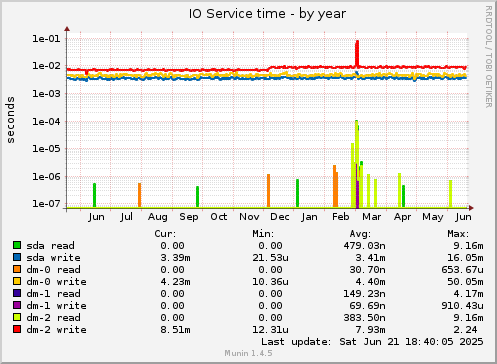Click the green sda read bar in September
Viewport: 497px width, 364px height.
coord(197,197)
